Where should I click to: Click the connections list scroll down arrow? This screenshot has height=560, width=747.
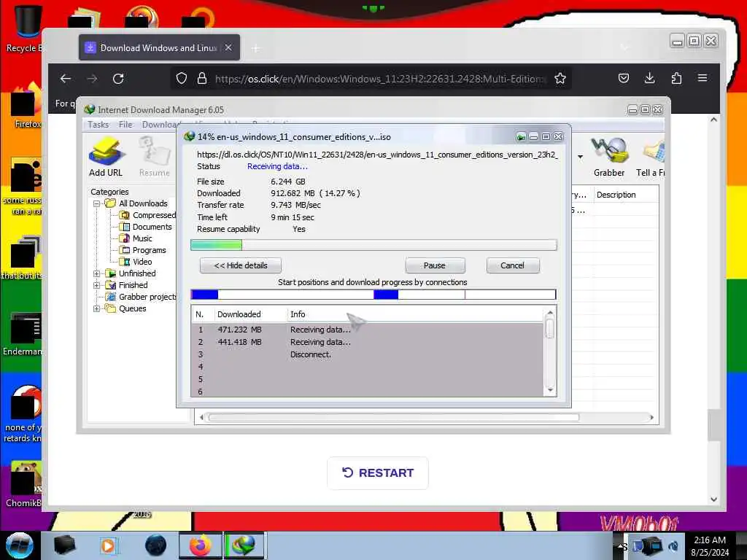550,391
